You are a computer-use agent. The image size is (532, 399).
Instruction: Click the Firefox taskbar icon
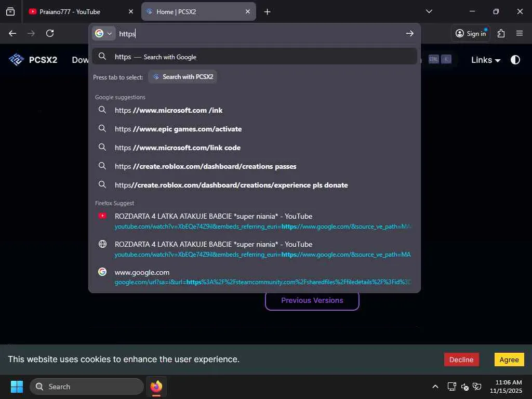point(156,387)
